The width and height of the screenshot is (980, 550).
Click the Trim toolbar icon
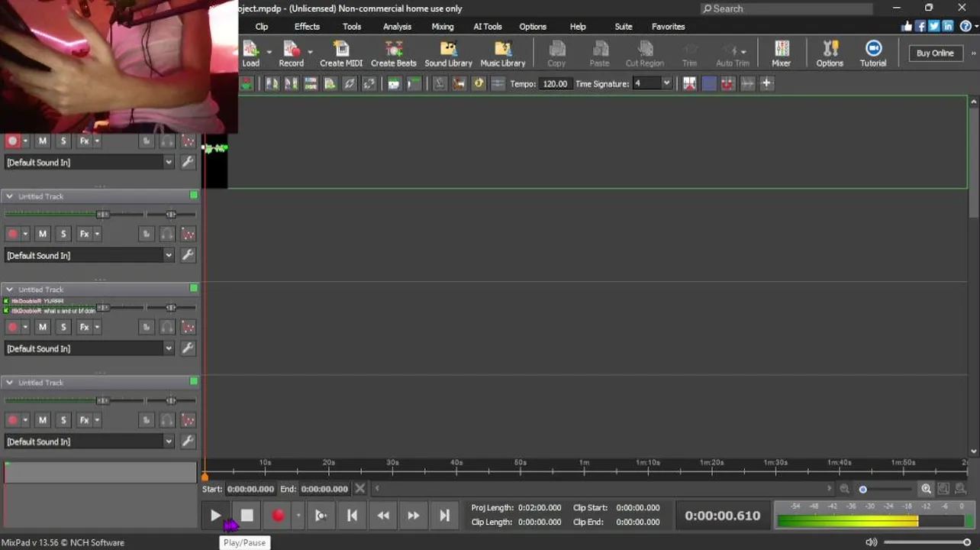tap(689, 53)
